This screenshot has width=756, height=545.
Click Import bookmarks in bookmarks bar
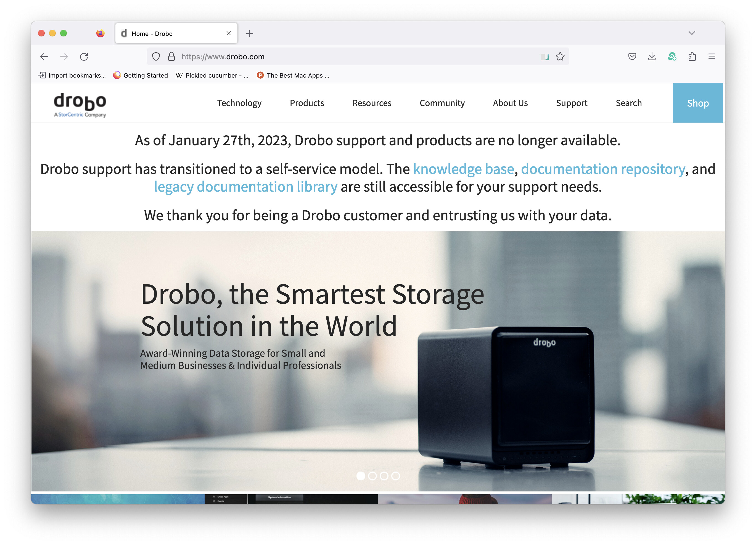72,75
